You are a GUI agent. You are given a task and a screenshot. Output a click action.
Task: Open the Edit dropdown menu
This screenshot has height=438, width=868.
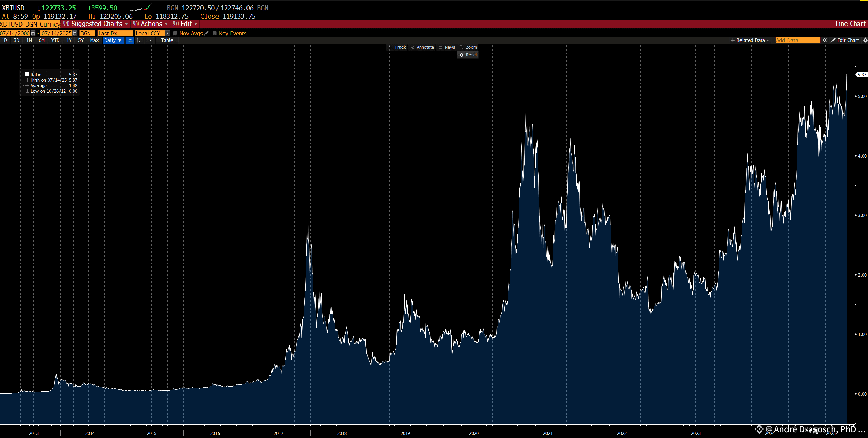click(x=185, y=24)
